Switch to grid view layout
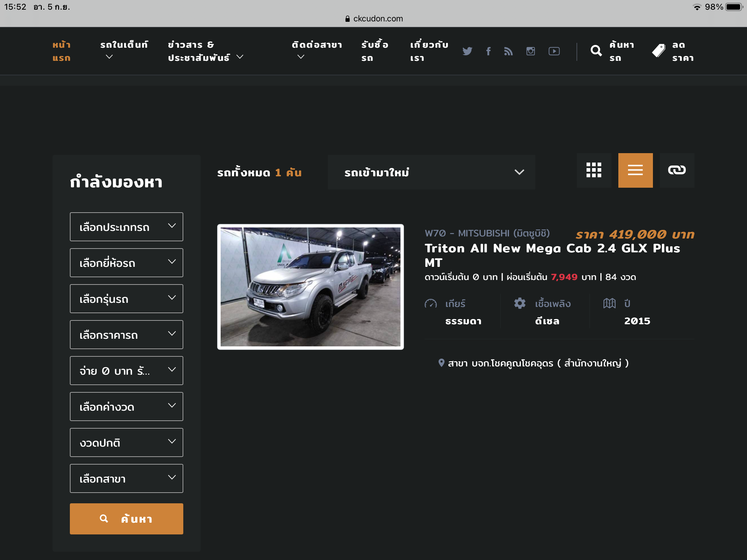 [594, 170]
